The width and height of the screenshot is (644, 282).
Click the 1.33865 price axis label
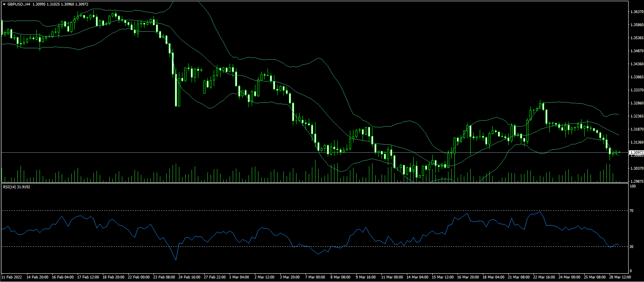(636, 77)
